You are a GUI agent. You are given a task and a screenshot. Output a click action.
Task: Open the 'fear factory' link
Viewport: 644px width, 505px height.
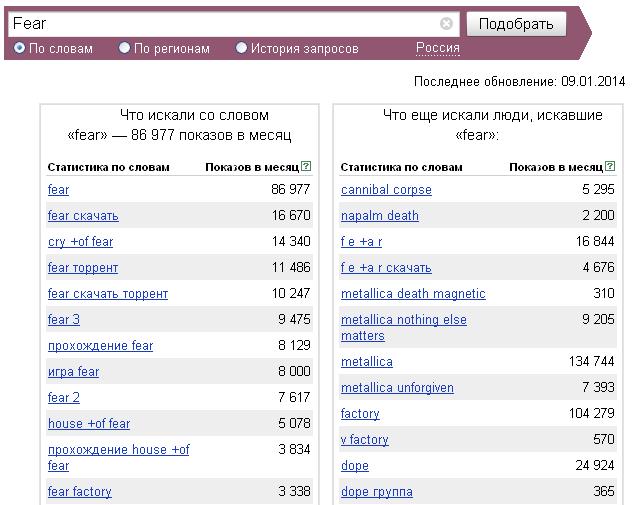(80, 491)
